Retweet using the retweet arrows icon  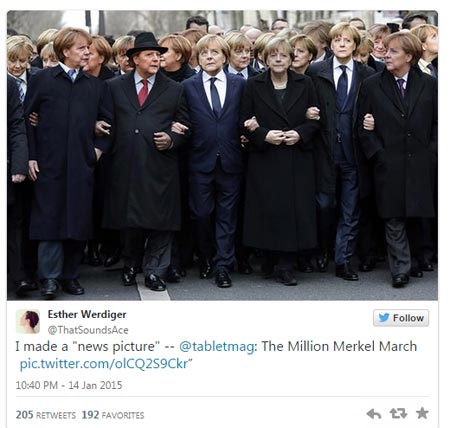[x=398, y=414]
